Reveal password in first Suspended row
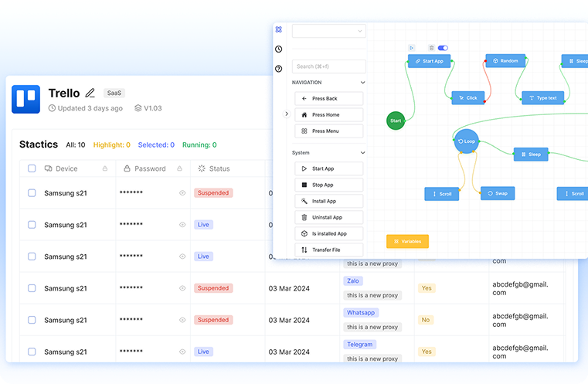 [182, 192]
